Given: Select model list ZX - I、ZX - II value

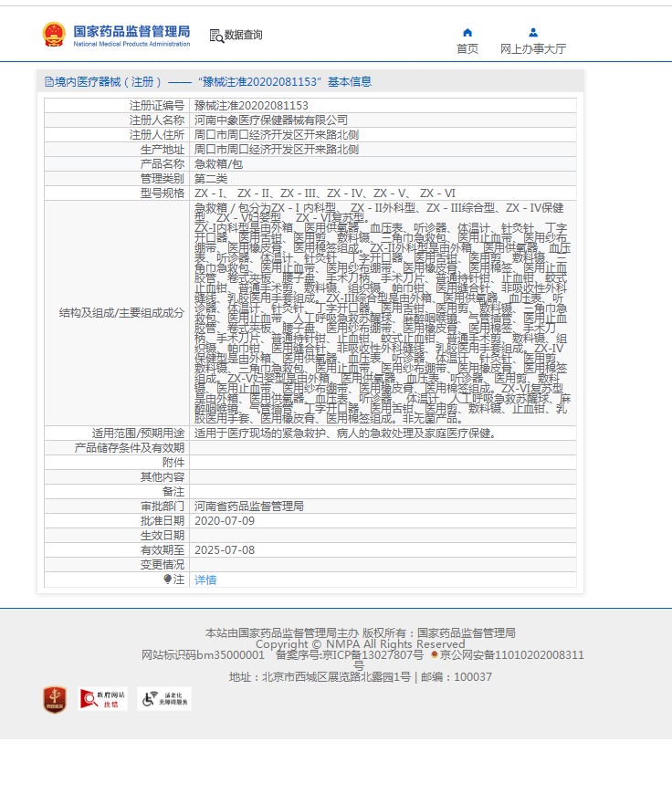Looking at the screenshot, I should pyautogui.click(x=325, y=193).
